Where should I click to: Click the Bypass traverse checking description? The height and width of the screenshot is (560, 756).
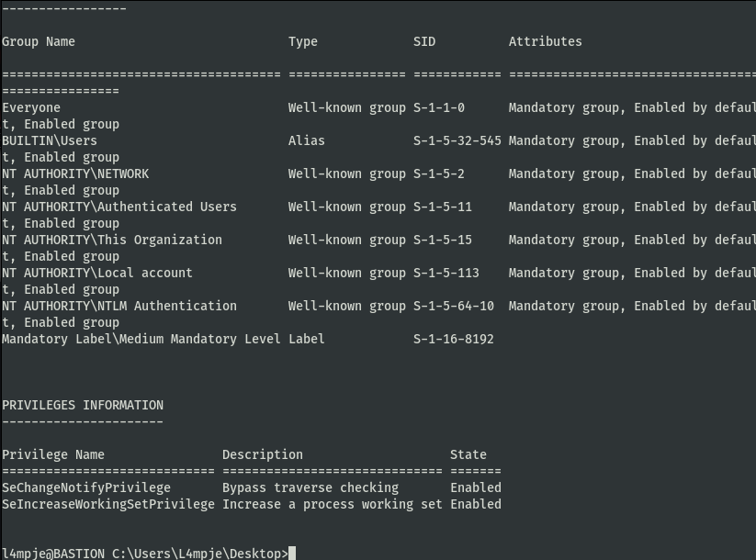click(x=310, y=487)
